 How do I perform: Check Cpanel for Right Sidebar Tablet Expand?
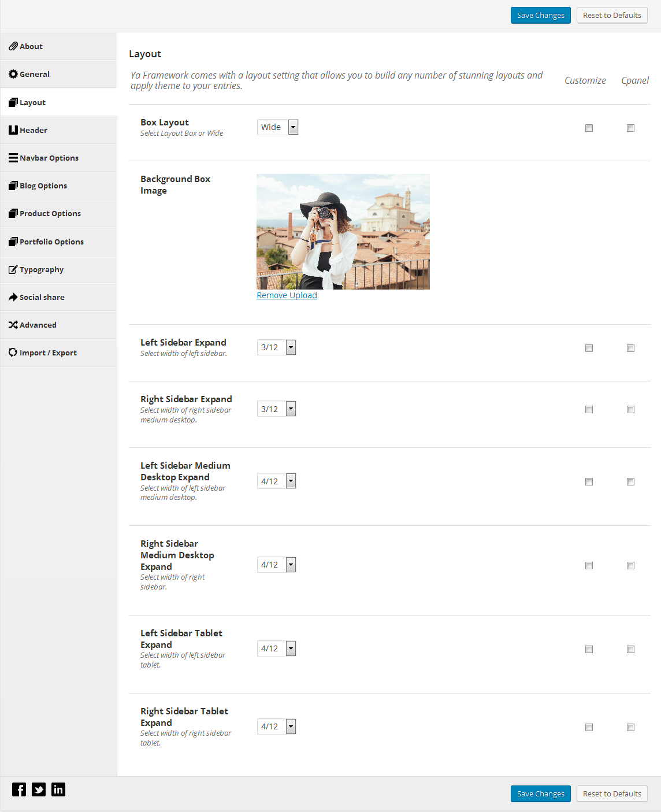tap(630, 728)
